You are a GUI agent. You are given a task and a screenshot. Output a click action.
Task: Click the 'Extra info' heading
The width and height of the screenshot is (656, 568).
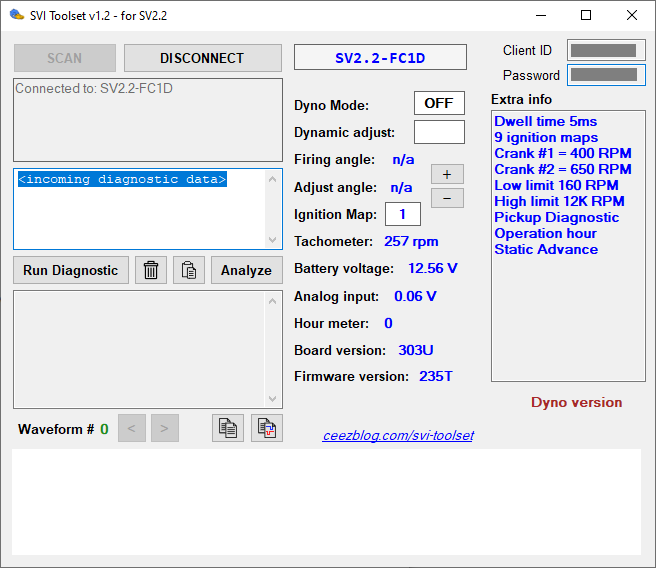tap(521, 100)
